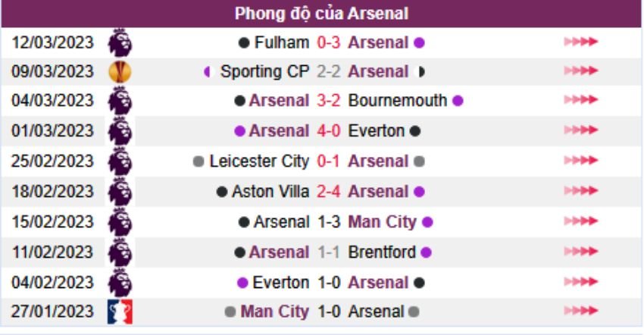Click the purple dot beside Bournemouth
Screen dimensions: 644x335
click(x=458, y=101)
